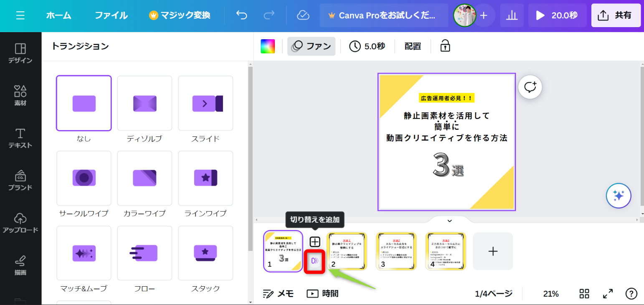The height and width of the screenshot is (305, 644).
Task: Open the hamburger main menu
Action: (x=20, y=15)
